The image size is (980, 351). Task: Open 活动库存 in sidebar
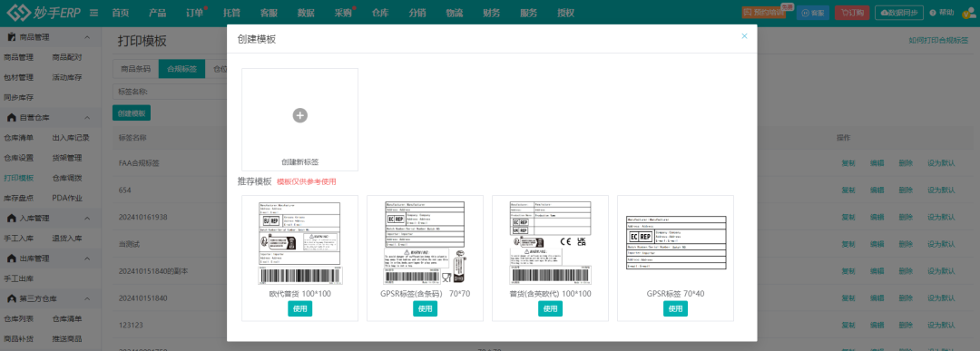click(67, 77)
